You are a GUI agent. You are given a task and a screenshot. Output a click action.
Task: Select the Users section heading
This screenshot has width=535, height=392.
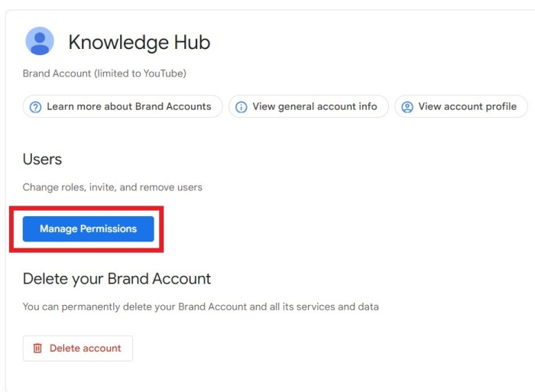click(x=42, y=160)
